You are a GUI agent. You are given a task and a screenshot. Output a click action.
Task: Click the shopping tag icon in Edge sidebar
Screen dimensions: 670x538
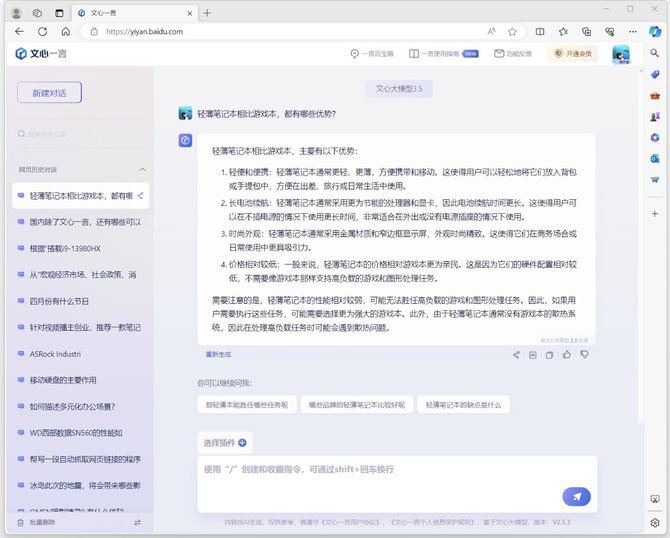coord(655,74)
